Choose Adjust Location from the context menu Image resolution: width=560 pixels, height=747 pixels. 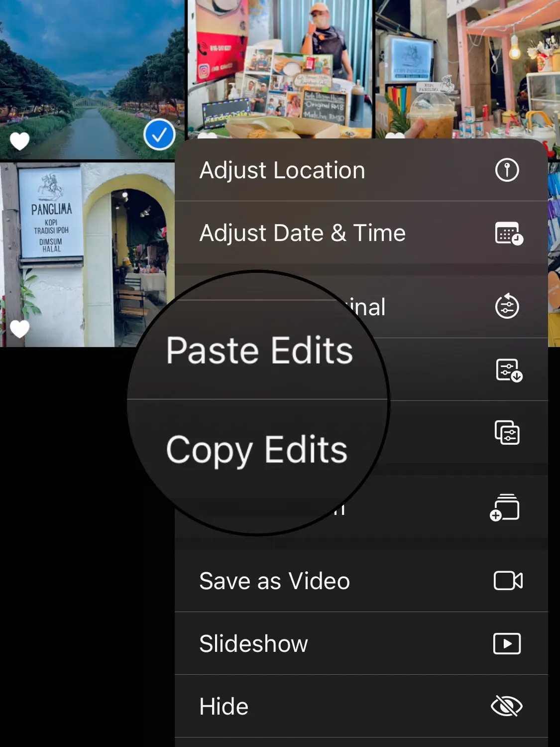[x=282, y=170]
